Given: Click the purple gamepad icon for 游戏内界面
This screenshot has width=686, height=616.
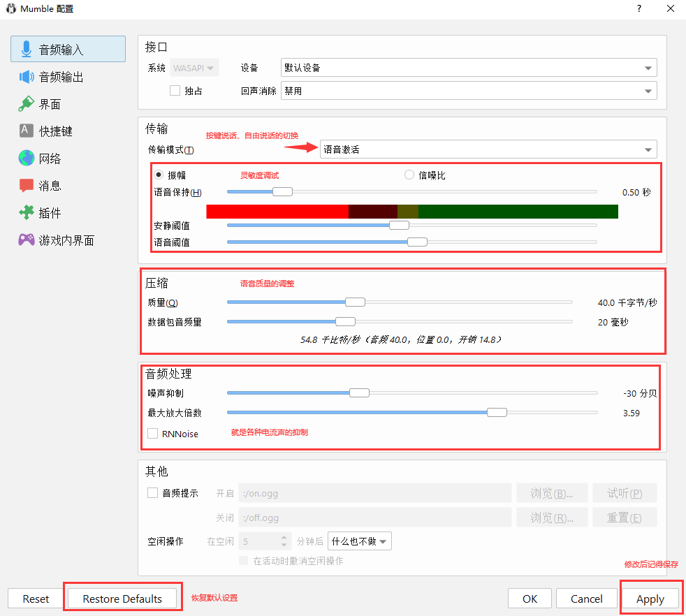Looking at the screenshot, I should pos(27,240).
